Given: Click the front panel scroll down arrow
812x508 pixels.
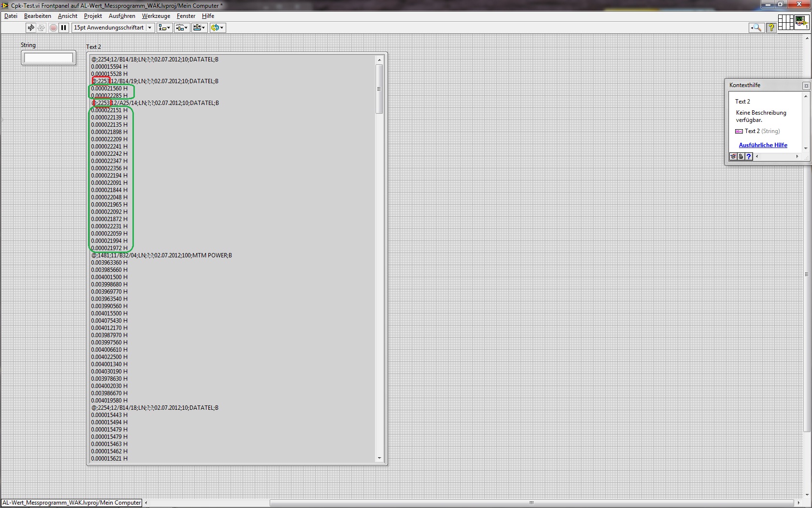Looking at the screenshot, I should (807, 495).
